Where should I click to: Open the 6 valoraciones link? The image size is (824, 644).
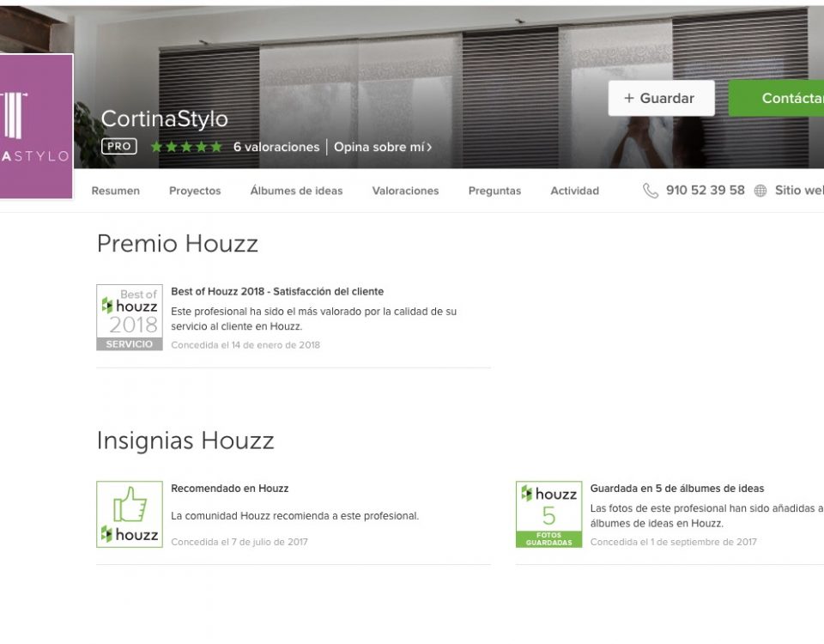(x=276, y=147)
